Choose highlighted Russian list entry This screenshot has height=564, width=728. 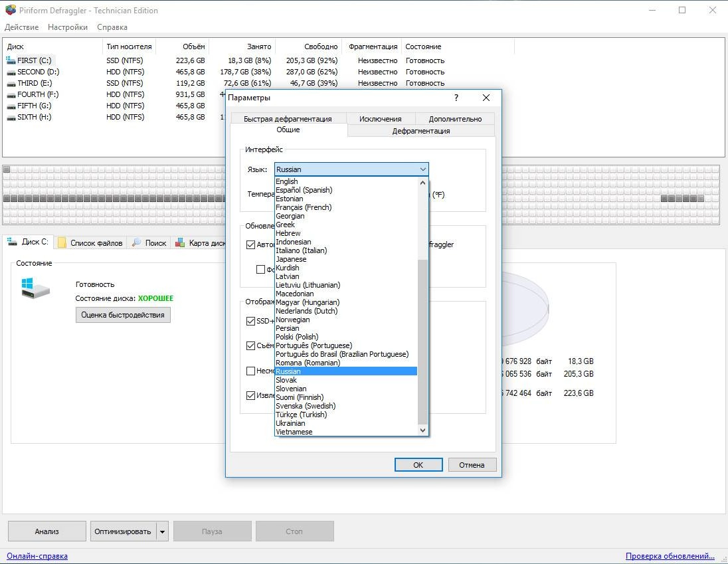pos(346,371)
